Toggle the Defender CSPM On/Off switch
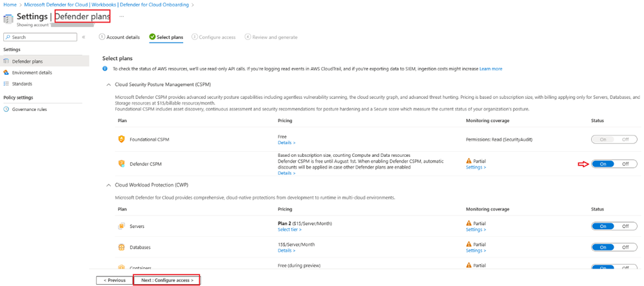644x286 pixels. pyautogui.click(x=614, y=164)
